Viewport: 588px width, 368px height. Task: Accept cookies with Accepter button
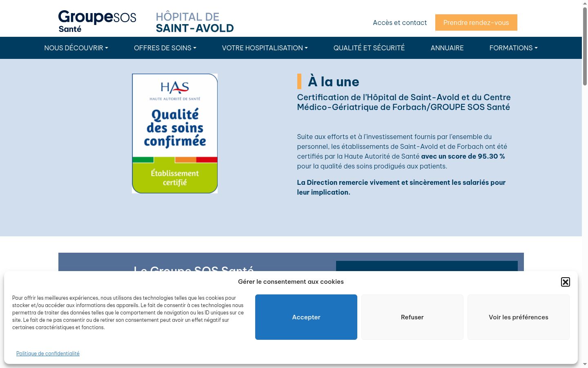click(306, 317)
